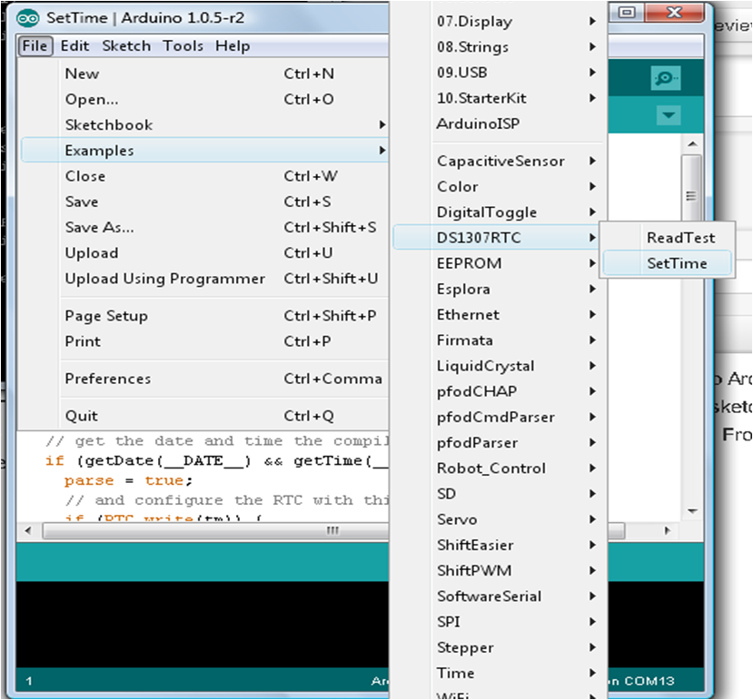The image size is (753, 700).
Task: Click the horizontal scrollbar thumb
Action: click(x=333, y=530)
